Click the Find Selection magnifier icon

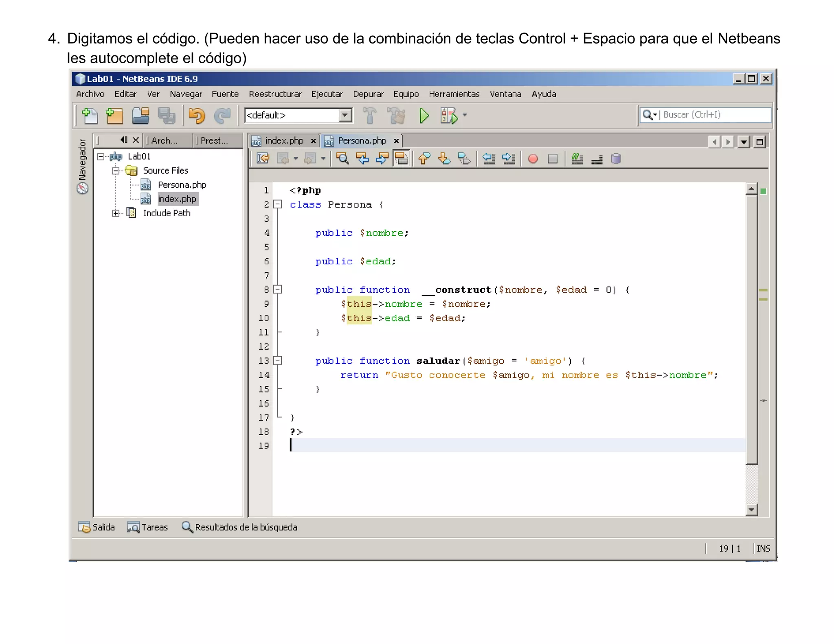[x=342, y=159]
